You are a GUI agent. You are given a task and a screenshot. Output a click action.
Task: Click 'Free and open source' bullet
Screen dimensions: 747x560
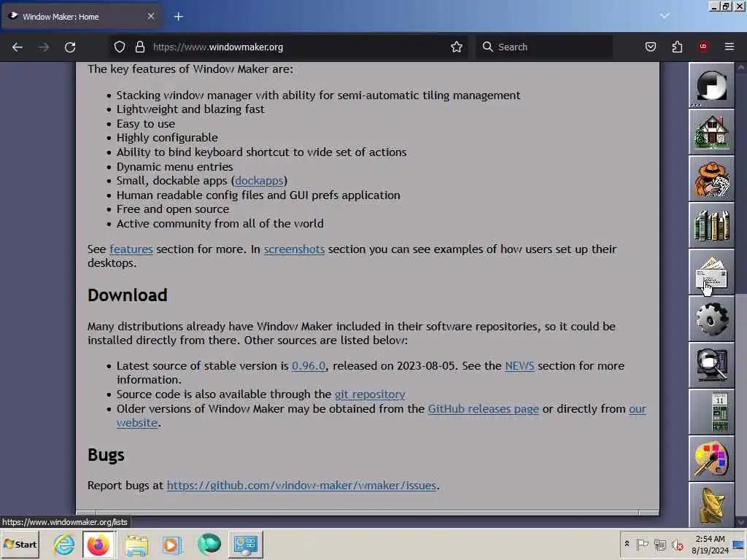172,209
